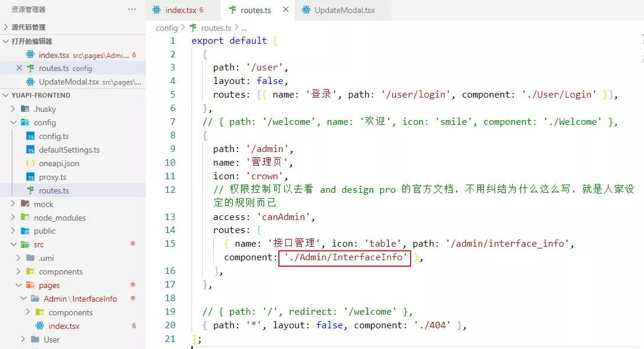This screenshot has width=644, height=349.
Task: Click line number 15 in the gutter
Action: click(x=170, y=243)
